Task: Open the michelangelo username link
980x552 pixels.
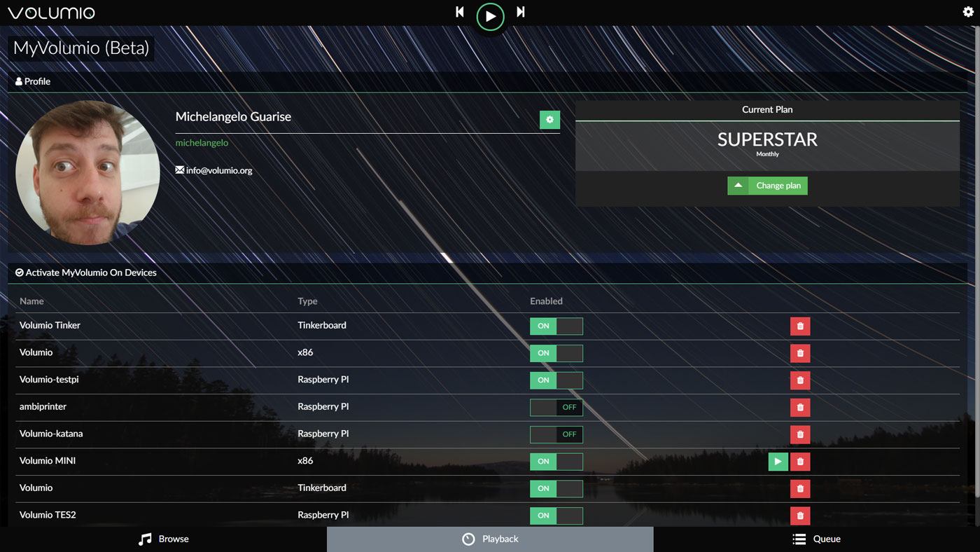Action: 201,142
